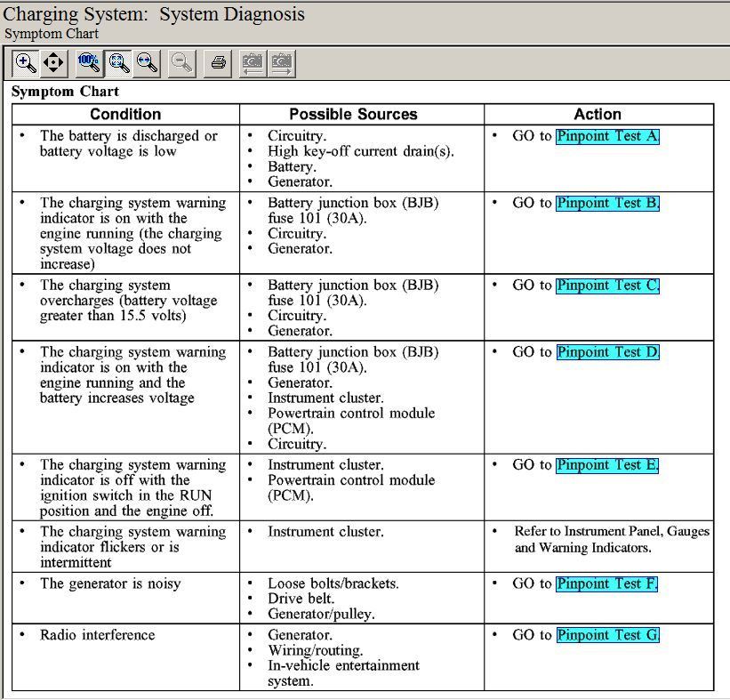
Task: Click the zoom out magnifier icon
Action: pyautogui.click(x=182, y=63)
